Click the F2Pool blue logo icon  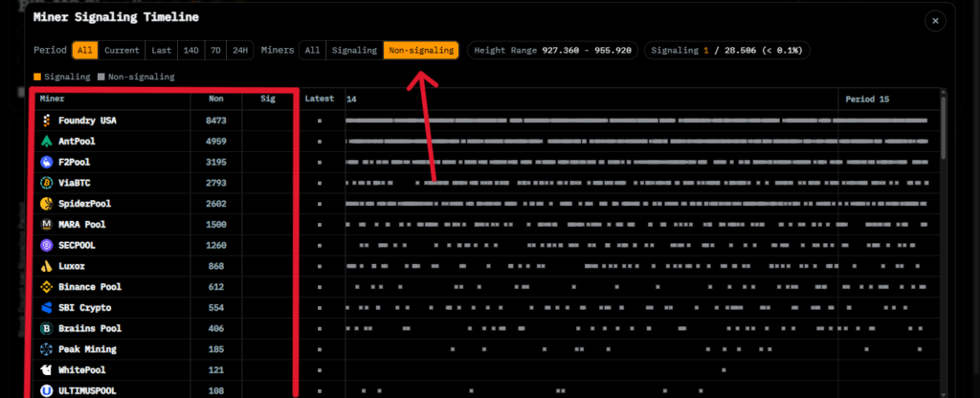tap(46, 162)
